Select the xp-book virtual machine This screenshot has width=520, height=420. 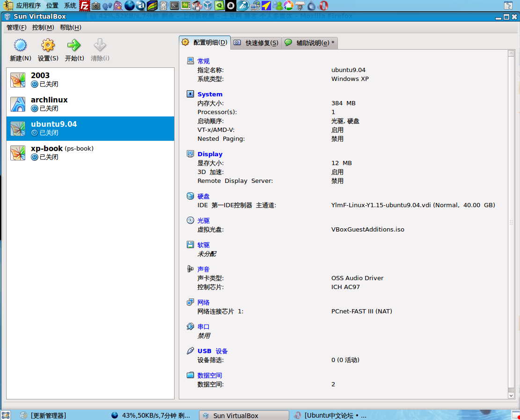pyautogui.click(x=90, y=153)
